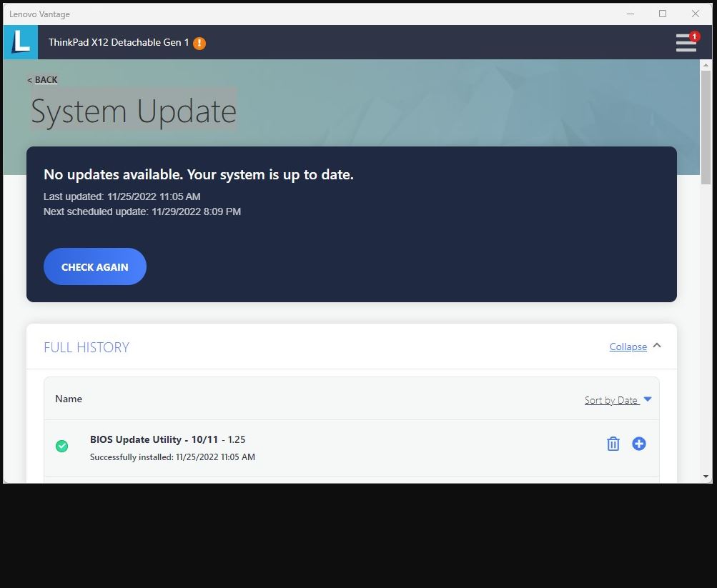Open the Sort by Date dropdown
Viewport: 717px width, 588px height.
[612, 400]
